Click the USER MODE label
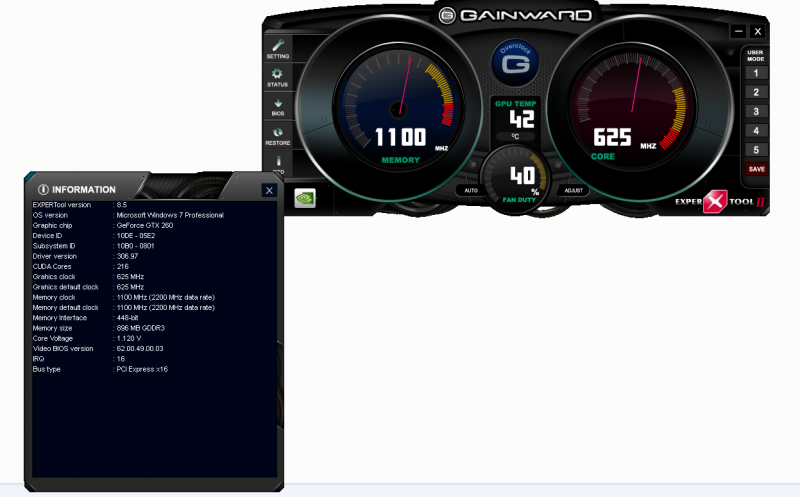The width and height of the screenshot is (800, 497). click(x=756, y=56)
